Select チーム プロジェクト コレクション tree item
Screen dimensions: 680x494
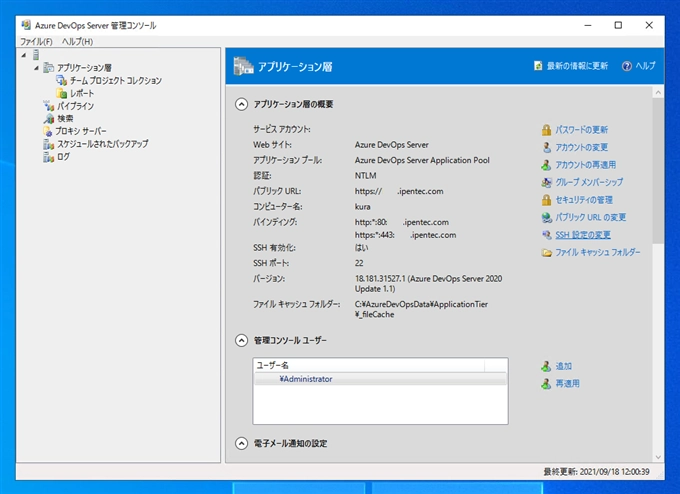[116, 80]
